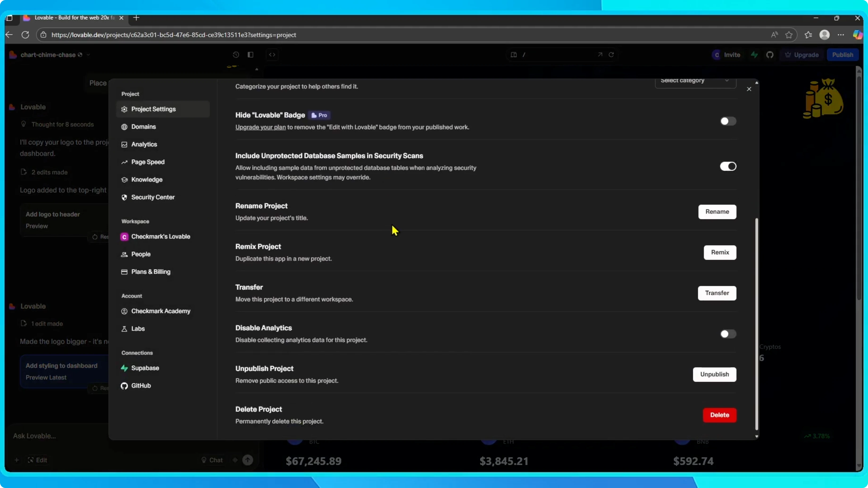Viewport: 868px width, 488px height.
Task: Click the Unpublish button
Action: (714, 375)
